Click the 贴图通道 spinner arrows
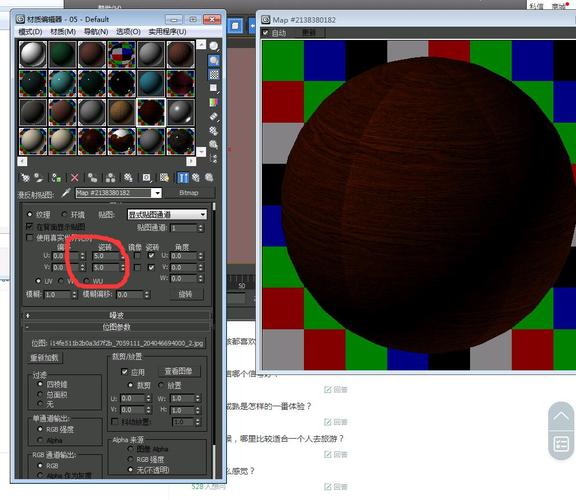The image size is (576, 500). [201, 228]
